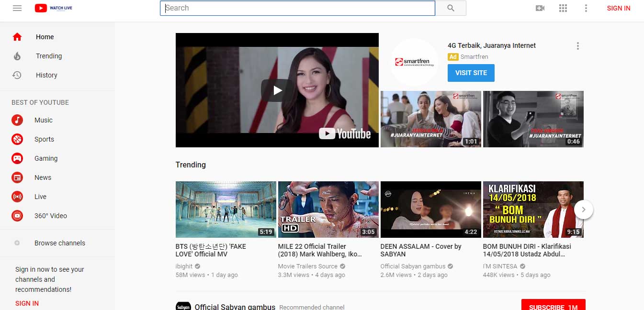Open the 1:01 Smartfren ad thumbnail
Screen dimensions: 644x310
point(431,119)
